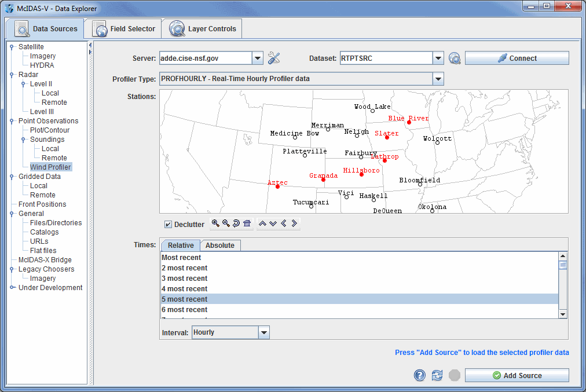Image resolution: width=586 pixels, height=392 pixels.
Task: Collapse the Gridded Data tree node
Action: coord(12,177)
